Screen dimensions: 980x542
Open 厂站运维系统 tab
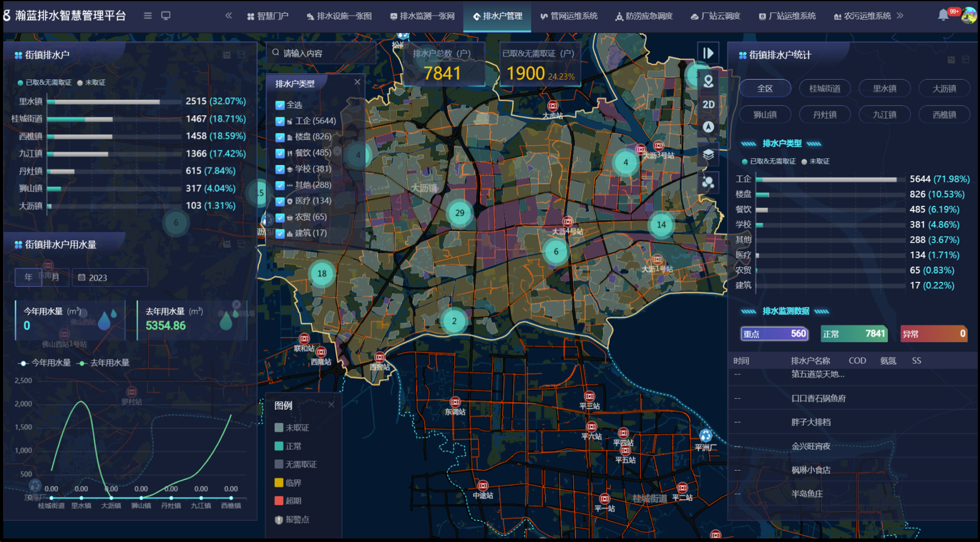[x=787, y=17]
